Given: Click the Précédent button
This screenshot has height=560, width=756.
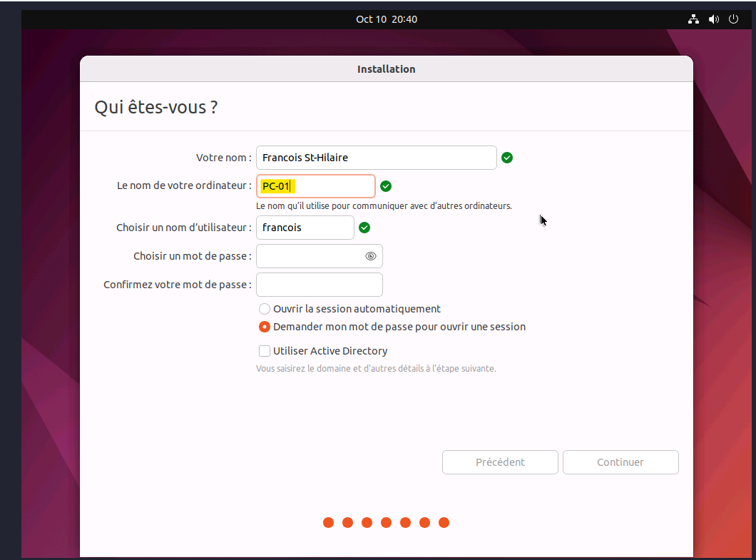Looking at the screenshot, I should coord(500,462).
